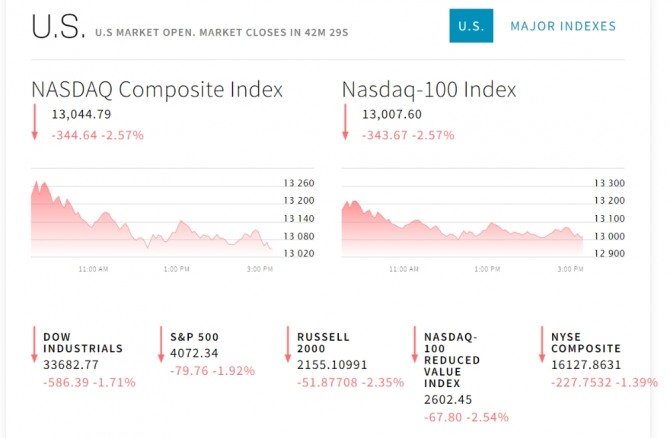Open the NASDAQ Composite Index heading
Viewport: 670px width, 438px height.
(x=157, y=89)
